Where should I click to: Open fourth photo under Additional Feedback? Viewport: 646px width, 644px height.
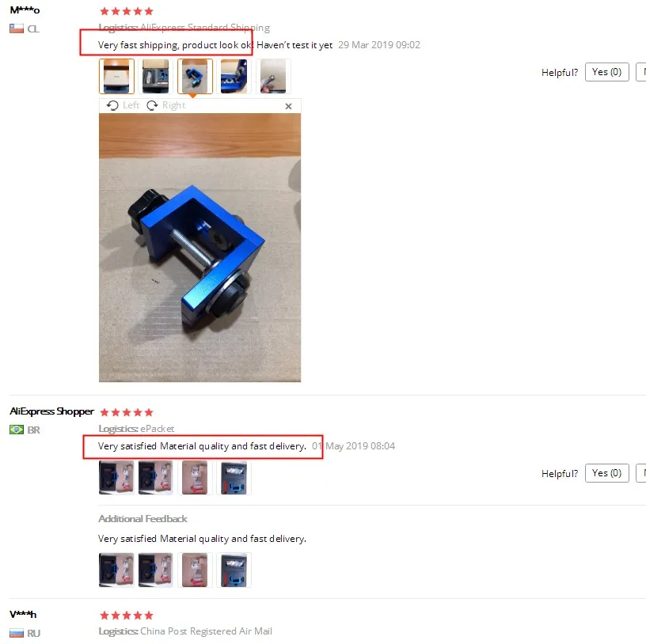(234, 570)
